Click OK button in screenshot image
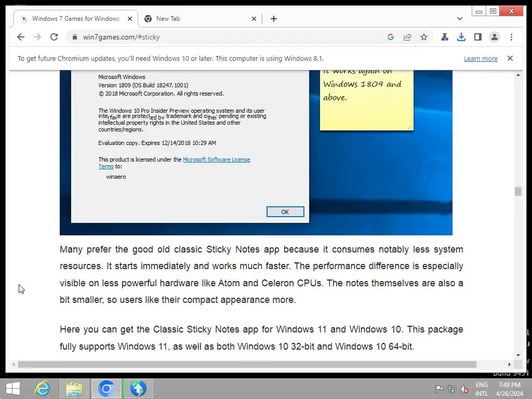This screenshot has width=532, height=399. [x=285, y=212]
